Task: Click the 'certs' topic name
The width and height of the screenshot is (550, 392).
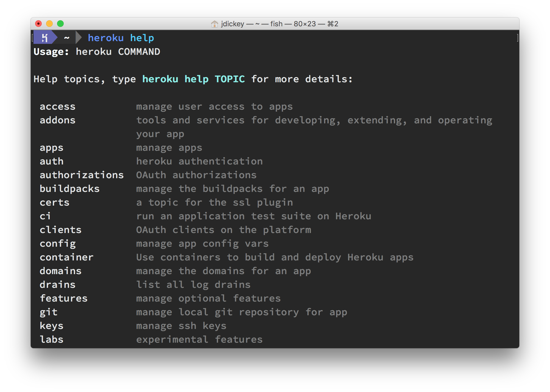Action: tap(54, 202)
